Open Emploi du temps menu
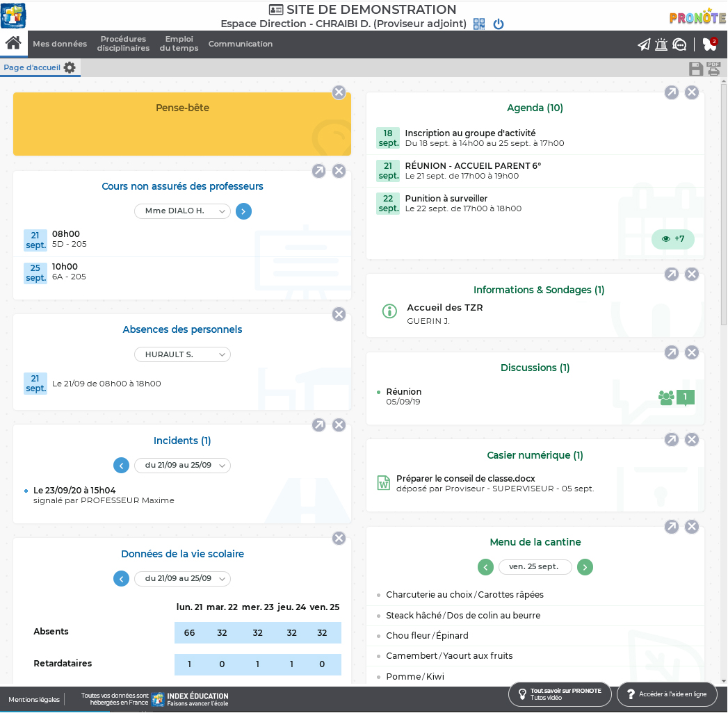The image size is (728, 713). point(179,44)
